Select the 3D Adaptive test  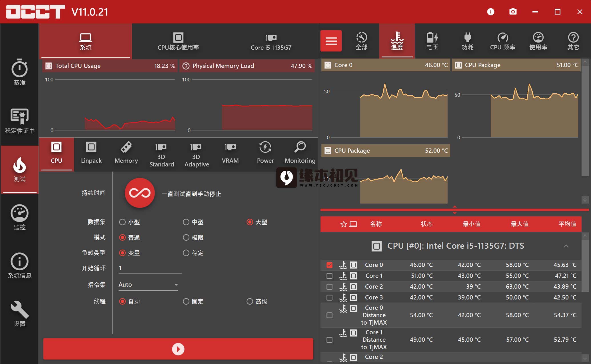tap(197, 155)
